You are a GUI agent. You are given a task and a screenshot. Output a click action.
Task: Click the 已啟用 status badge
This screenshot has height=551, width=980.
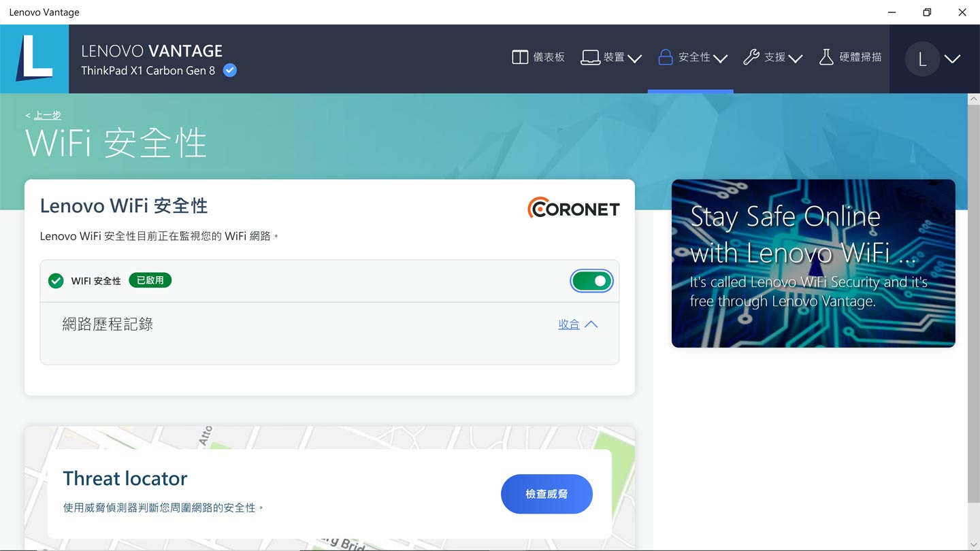coord(150,280)
